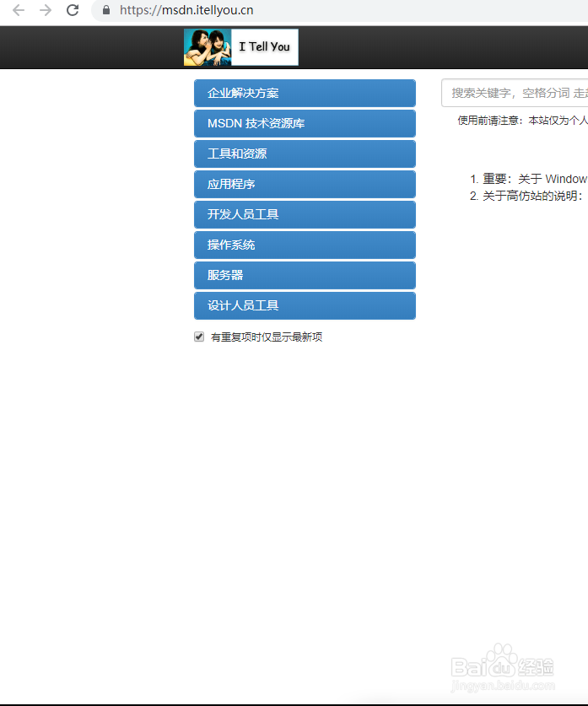The height and width of the screenshot is (706, 588).
Task: Expand 设计人员工具 category
Action: [x=305, y=305]
